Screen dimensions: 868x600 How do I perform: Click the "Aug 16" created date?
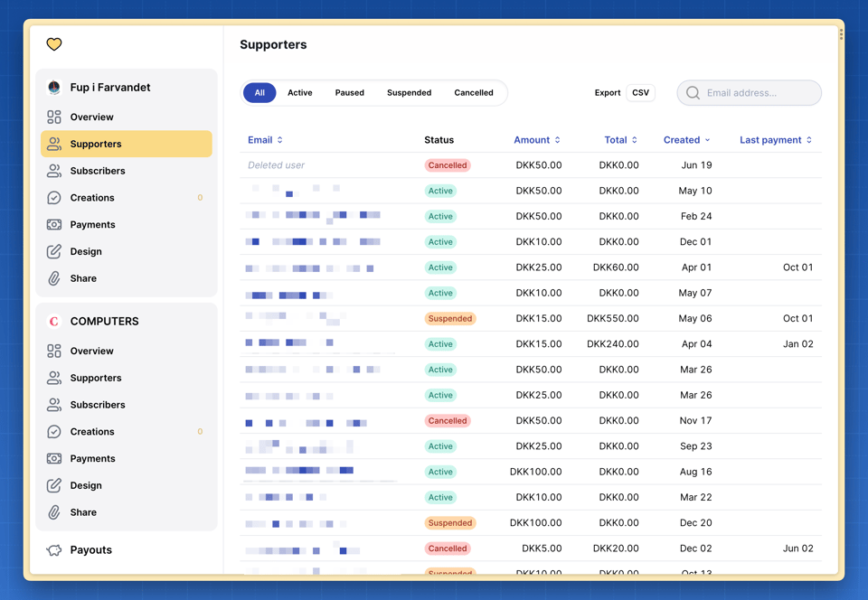pos(696,472)
